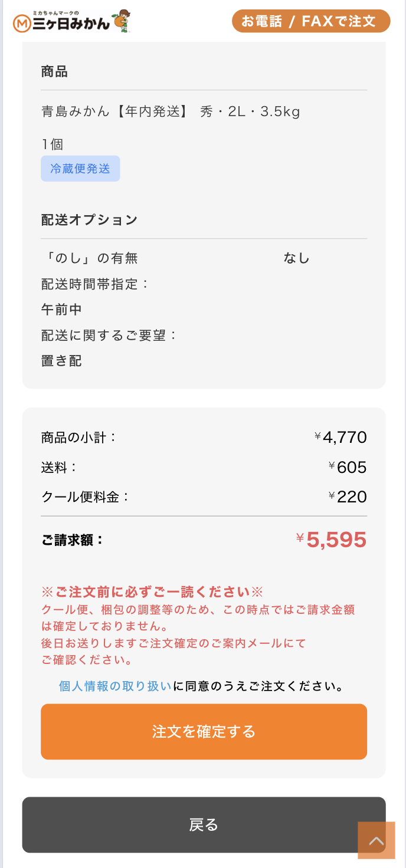406x868 pixels.
Task: Confirm the order with 注文を確定する
Action: [204, 731]
